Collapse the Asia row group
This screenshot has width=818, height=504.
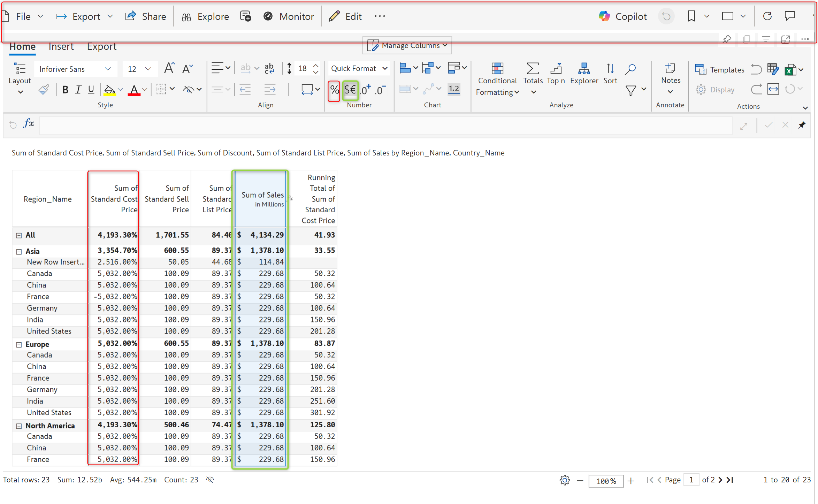[x=19, y=252]
